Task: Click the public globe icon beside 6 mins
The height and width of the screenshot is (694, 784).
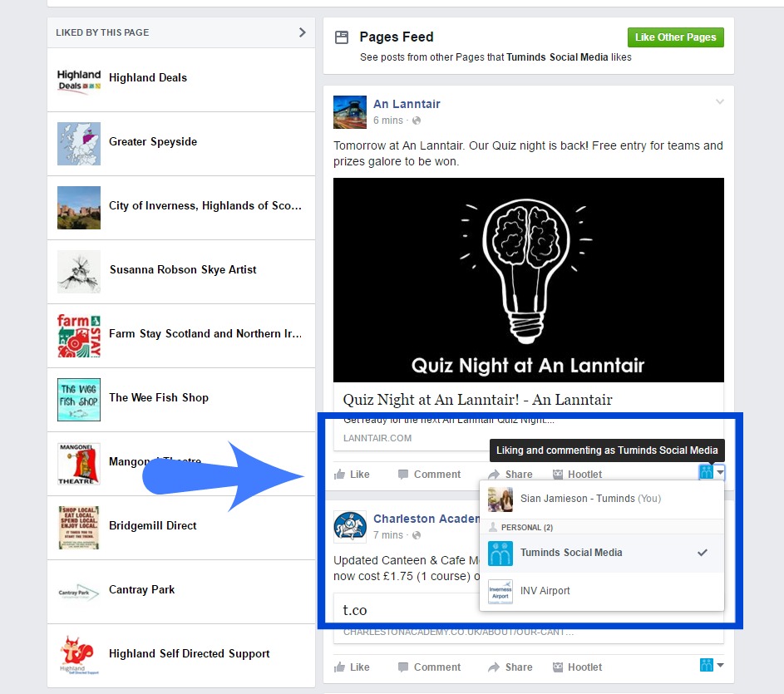Action: [417, 121]
